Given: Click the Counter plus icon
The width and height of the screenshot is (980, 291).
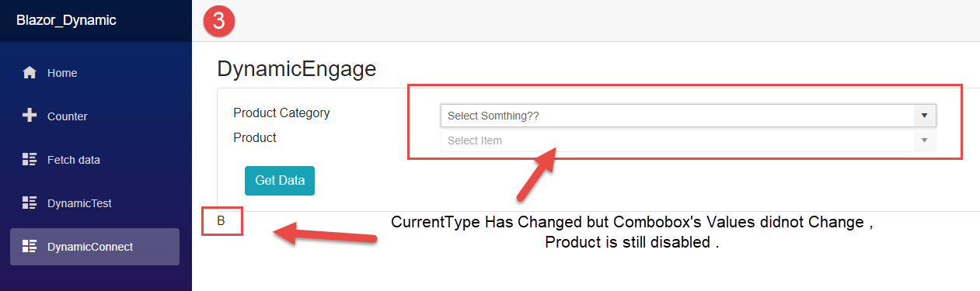Looking at the screenshot, I should 30,116.
